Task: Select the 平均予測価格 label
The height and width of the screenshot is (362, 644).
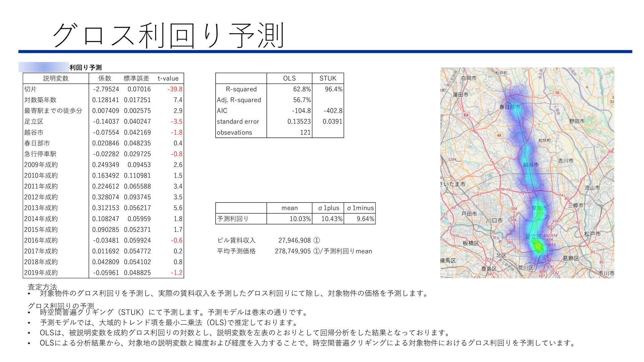Action: (236, 251)
